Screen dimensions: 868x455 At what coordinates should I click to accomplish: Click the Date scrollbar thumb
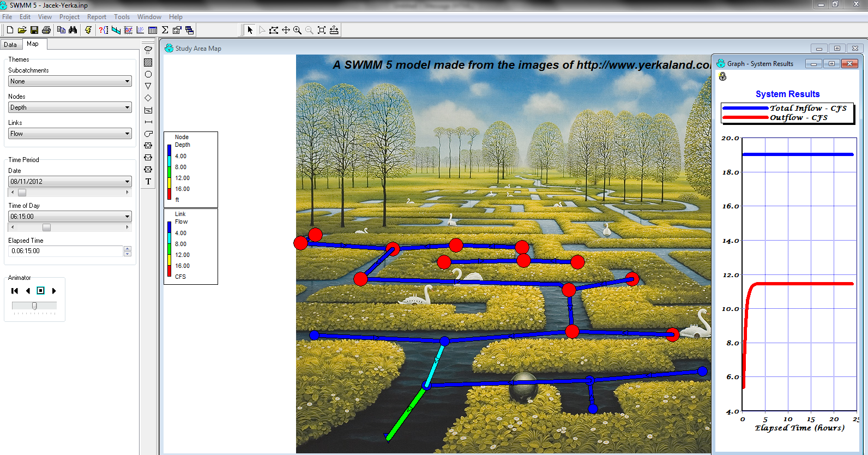[22, 193]
